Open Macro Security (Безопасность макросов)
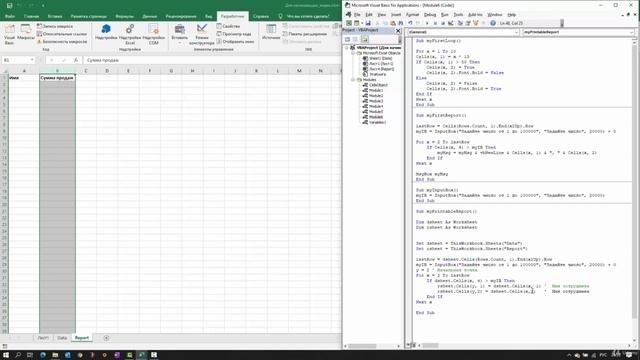The height and width of the screenshot is (360, 640). point(62,42)
